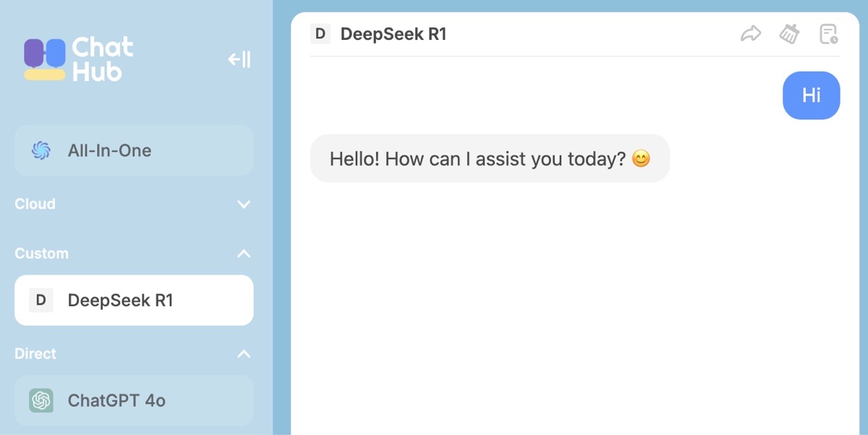
Task: Switch to the ChatGPT 4o chat
Action: (134, 400)
